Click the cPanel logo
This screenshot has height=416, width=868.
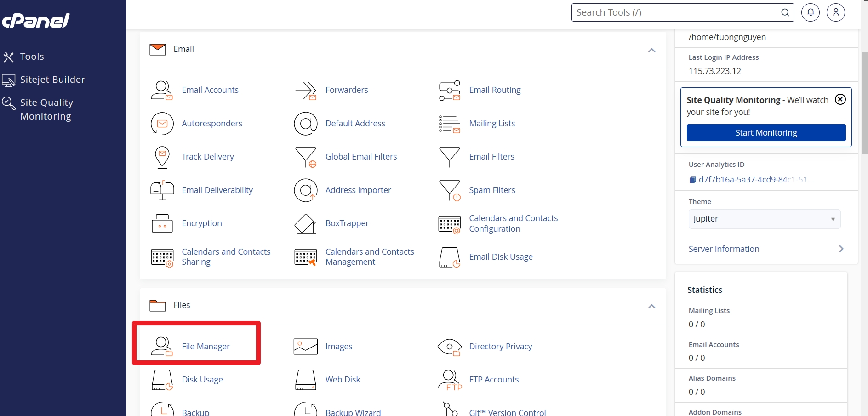(36, 20)
